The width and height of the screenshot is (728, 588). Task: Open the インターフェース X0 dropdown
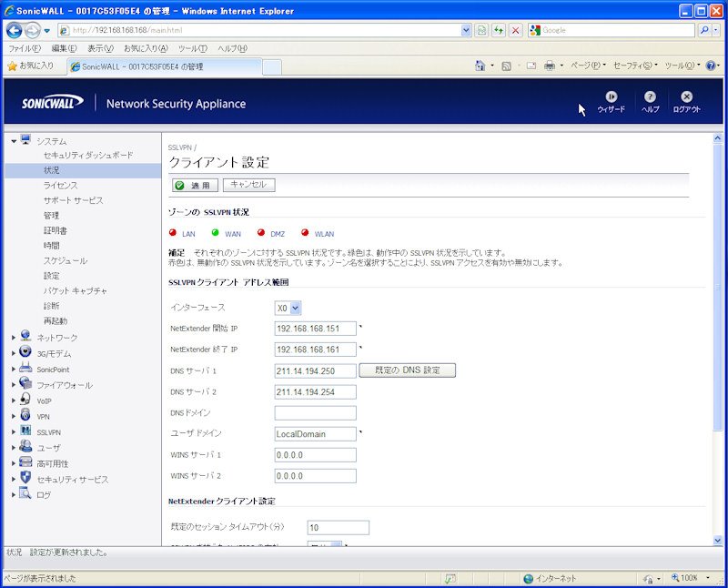pos(288,308)
